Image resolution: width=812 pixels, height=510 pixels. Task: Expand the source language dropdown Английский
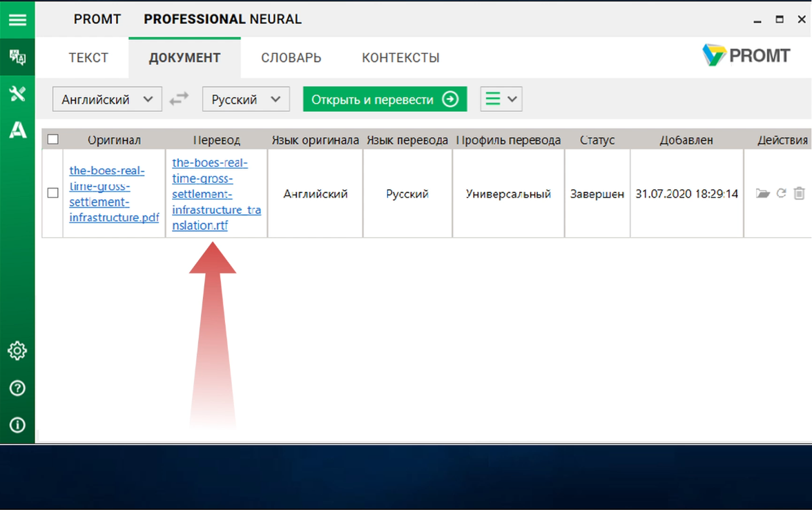pyautogui.click(x=107, y=99)
